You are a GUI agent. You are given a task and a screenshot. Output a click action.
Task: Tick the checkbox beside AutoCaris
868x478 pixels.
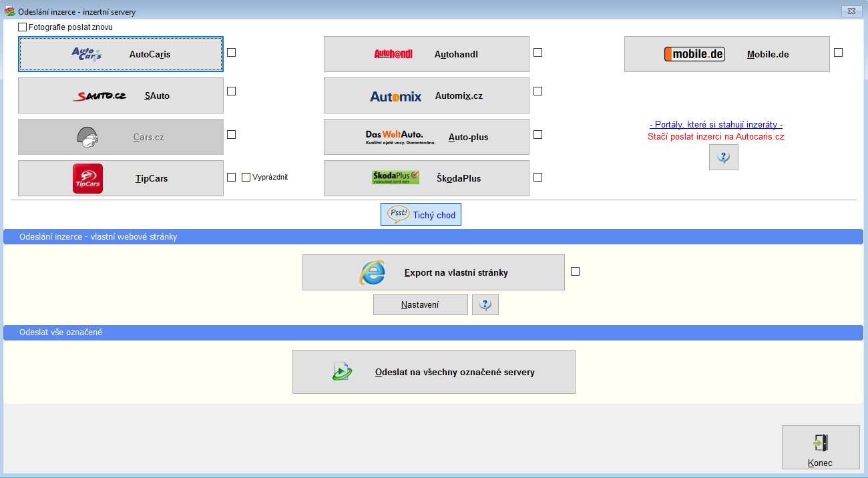(231, 53)
